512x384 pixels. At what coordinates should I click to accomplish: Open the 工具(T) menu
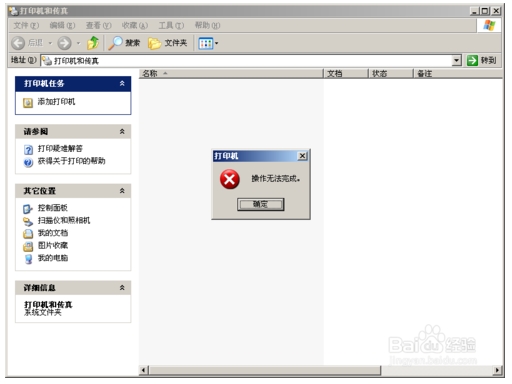point(171,25)
